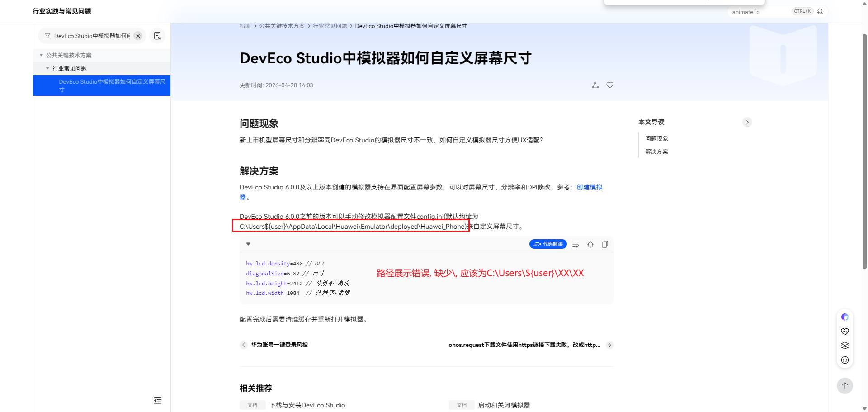Click the previous article chevron icon
This screenshot has height=412, width=868.
coord(244,345)
